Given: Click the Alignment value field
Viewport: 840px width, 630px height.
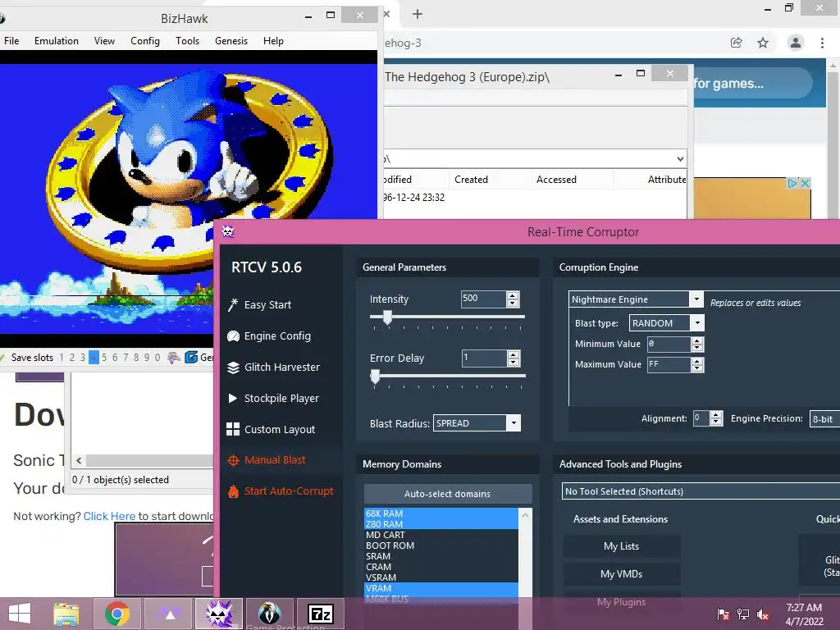Looking at the screenshot, I should coord(701,418).
